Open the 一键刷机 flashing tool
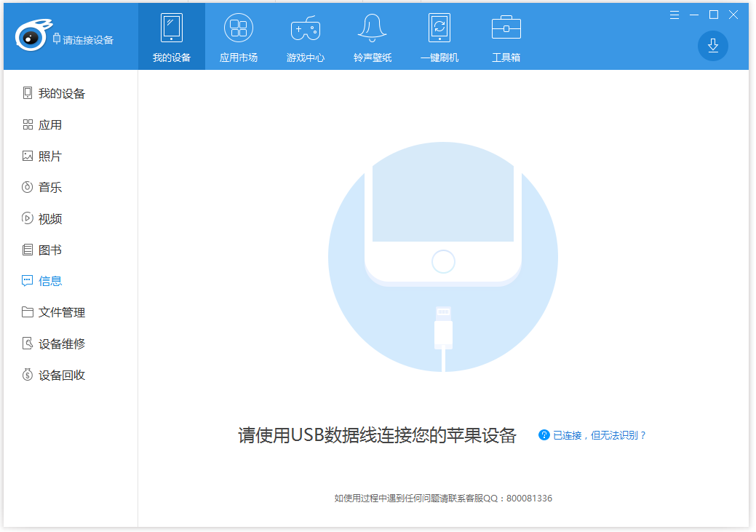Screen dimensions: 756x532 tap(439, 36)
